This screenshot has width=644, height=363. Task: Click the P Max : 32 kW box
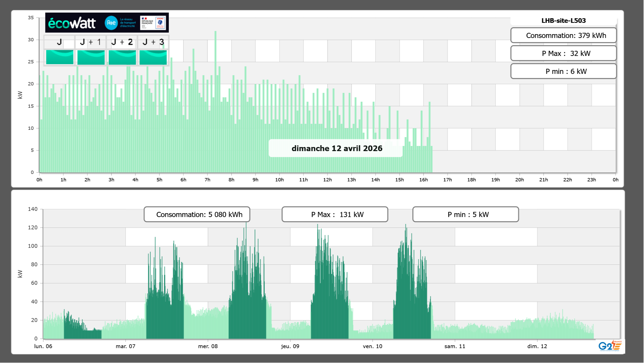(563, 53)
